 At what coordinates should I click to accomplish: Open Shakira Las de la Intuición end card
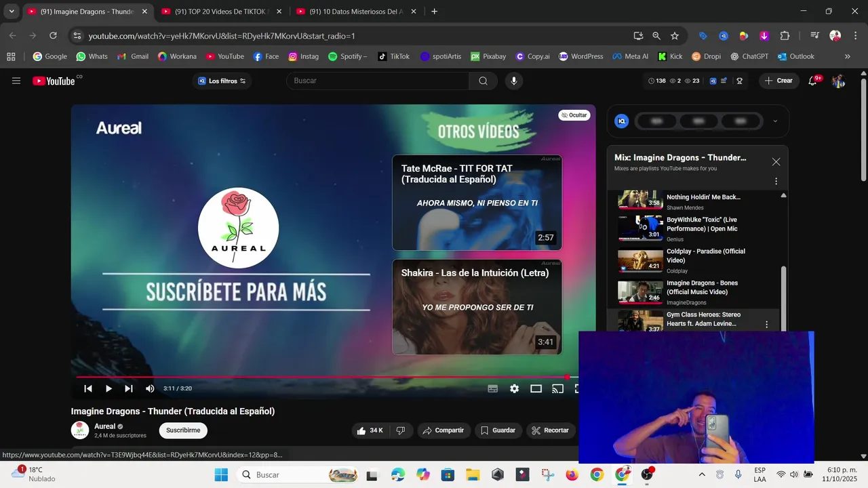pos(477,306)
